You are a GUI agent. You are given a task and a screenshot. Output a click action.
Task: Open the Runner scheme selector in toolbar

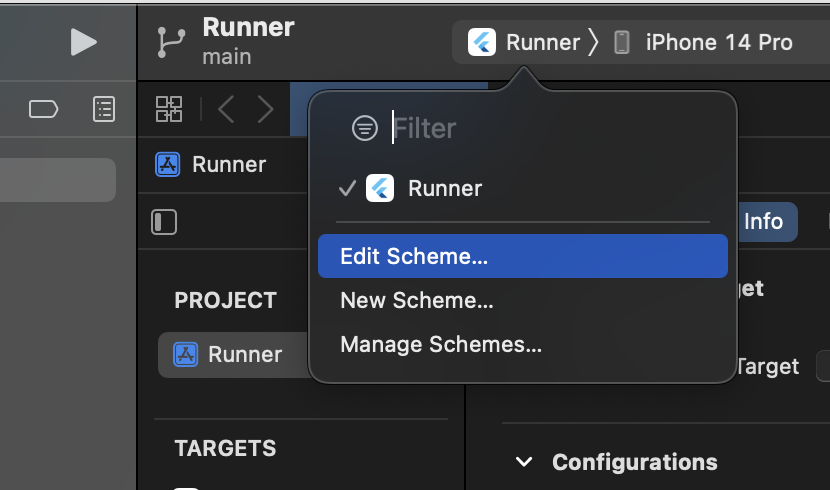525,42
